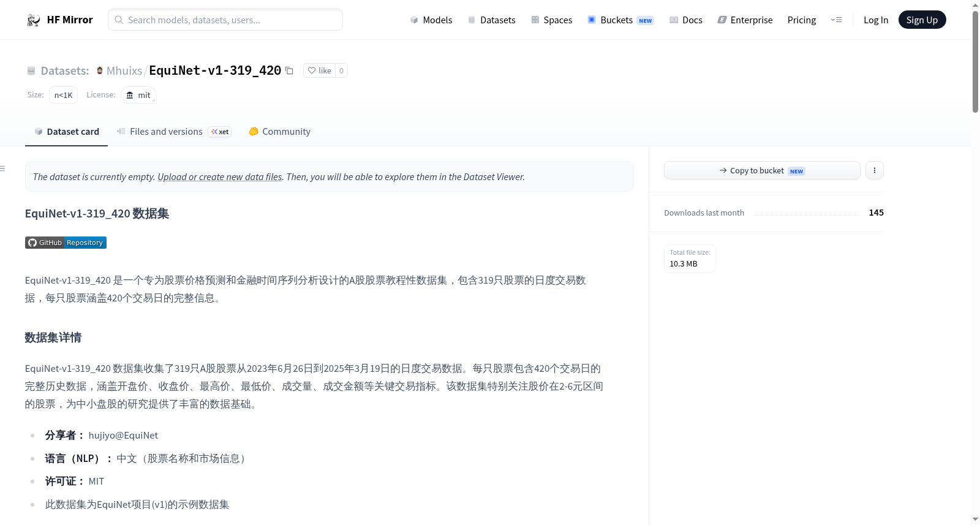Switch to the Community tab
Image resolution: width=980 pixels, height=525 pixels.
tap(279, 132)
